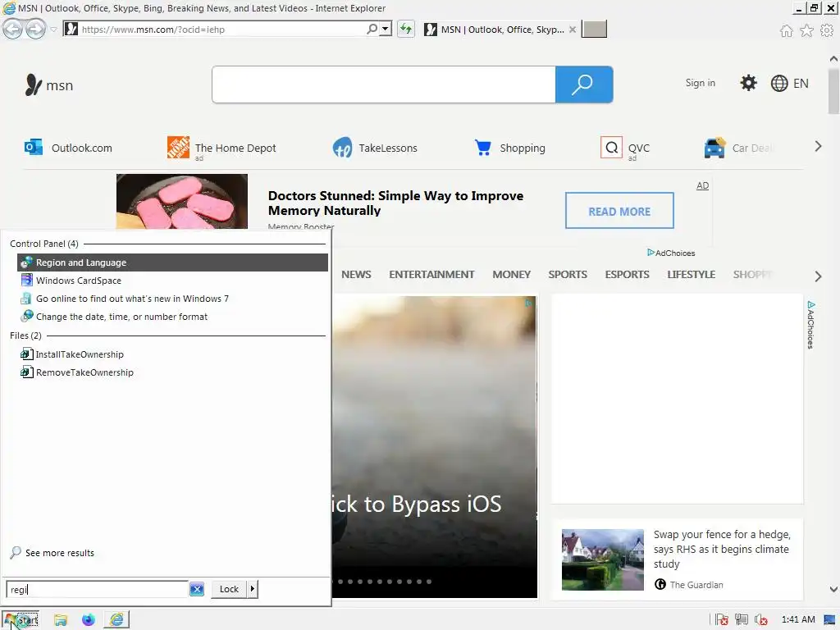840x630 pixels.
Task: Click the Shopping cart icon
Action: click(x=482, y=148)
